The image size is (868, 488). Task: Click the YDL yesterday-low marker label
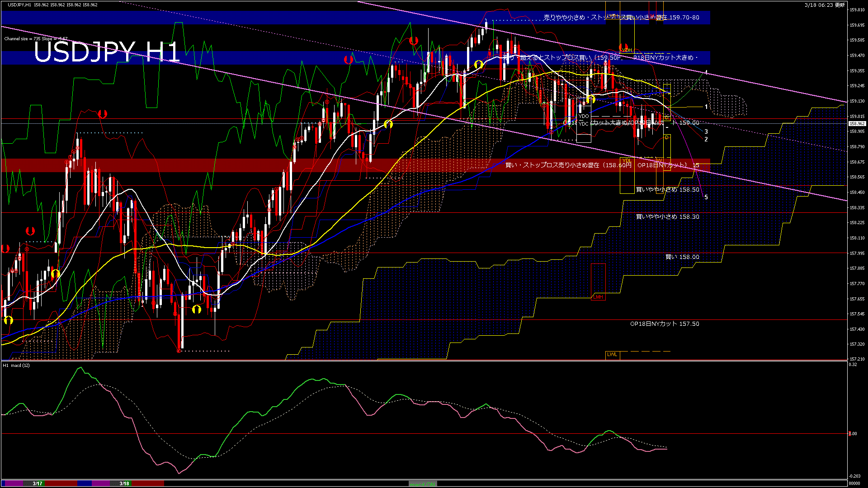[627, 160]
